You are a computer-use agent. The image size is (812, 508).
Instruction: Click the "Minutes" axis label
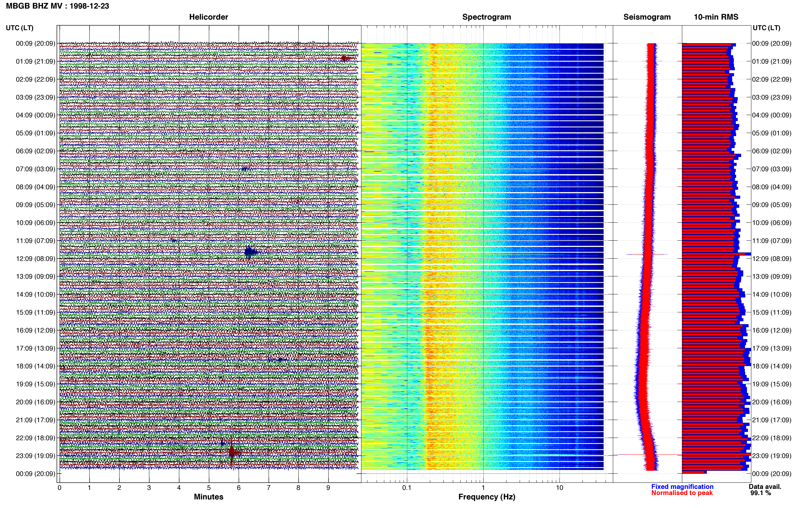point(209,497)
